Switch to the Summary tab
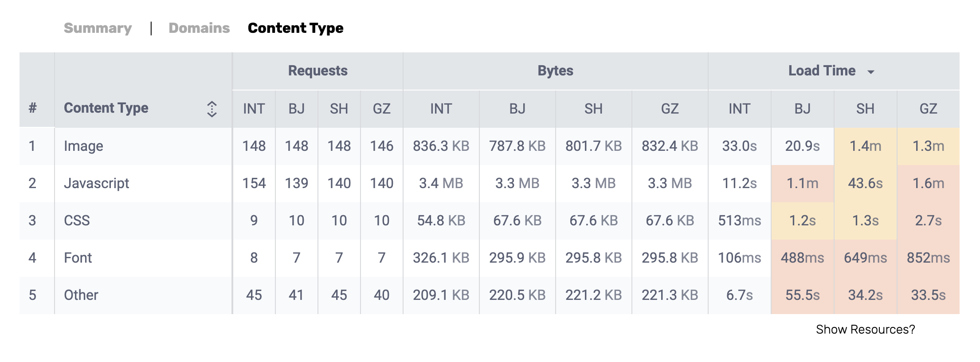 coord(98,28)
